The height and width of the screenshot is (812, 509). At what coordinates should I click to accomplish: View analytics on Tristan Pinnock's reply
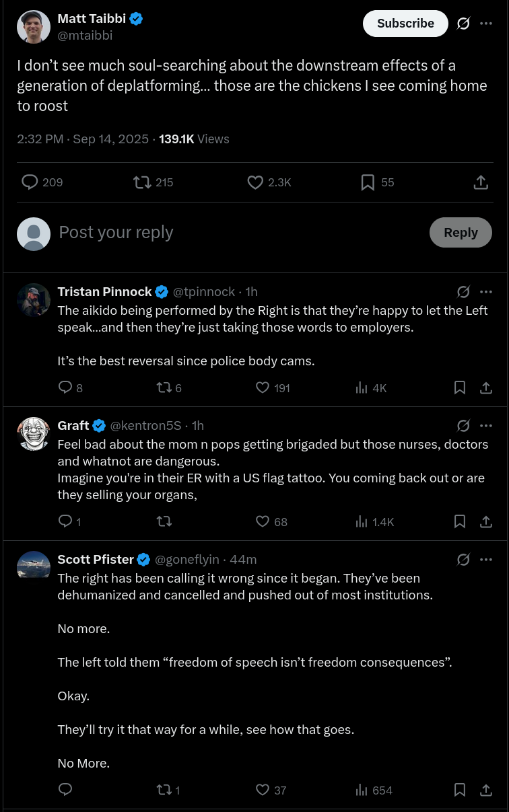click(x=362, y=387)
